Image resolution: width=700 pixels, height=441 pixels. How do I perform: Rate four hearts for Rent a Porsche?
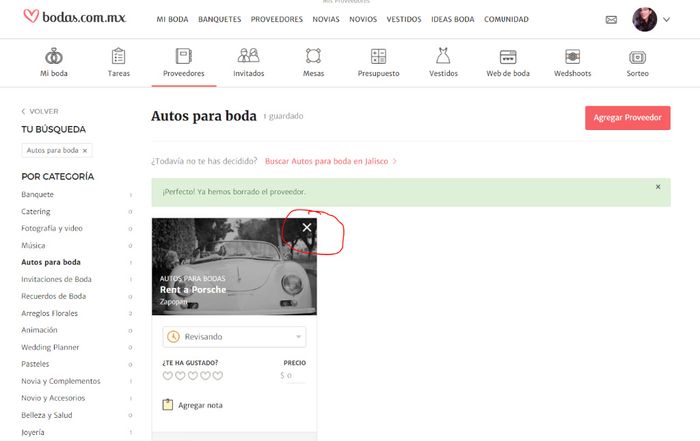205,376
